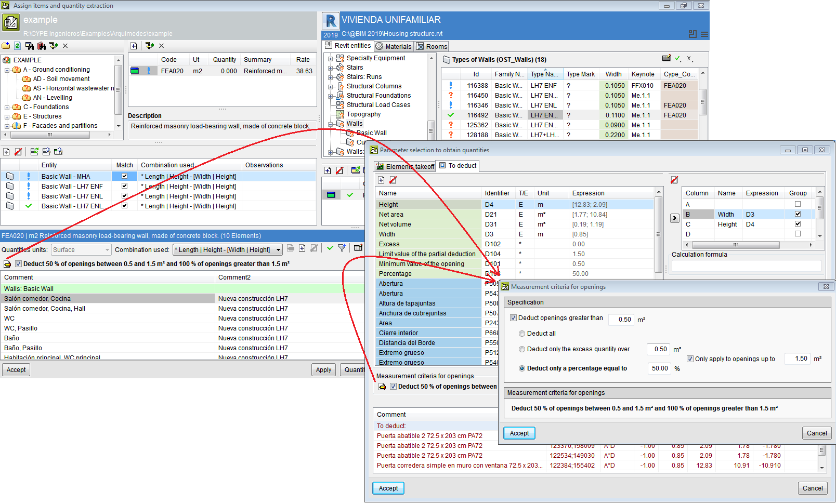The image size is (836, 504).
Task: Click the Revit layout icon in the blue header
Action: pyautogui.click(x=693, y=34)
